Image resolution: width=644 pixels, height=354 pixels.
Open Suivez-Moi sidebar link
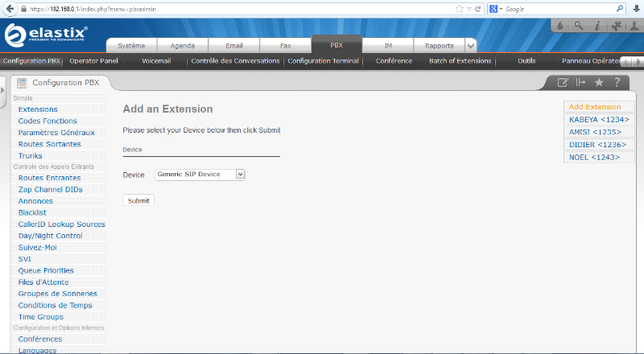point(37,247)
